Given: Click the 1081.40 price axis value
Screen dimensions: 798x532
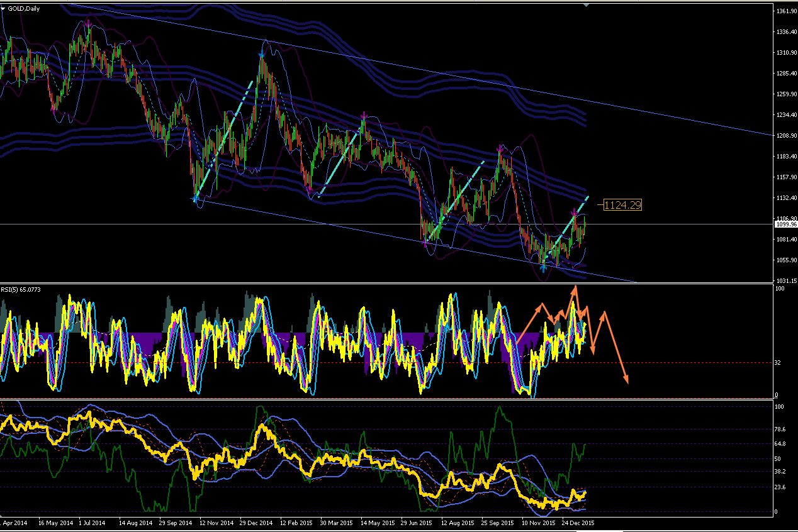Looking at the screenshot, I should click(x=787, y=239).
